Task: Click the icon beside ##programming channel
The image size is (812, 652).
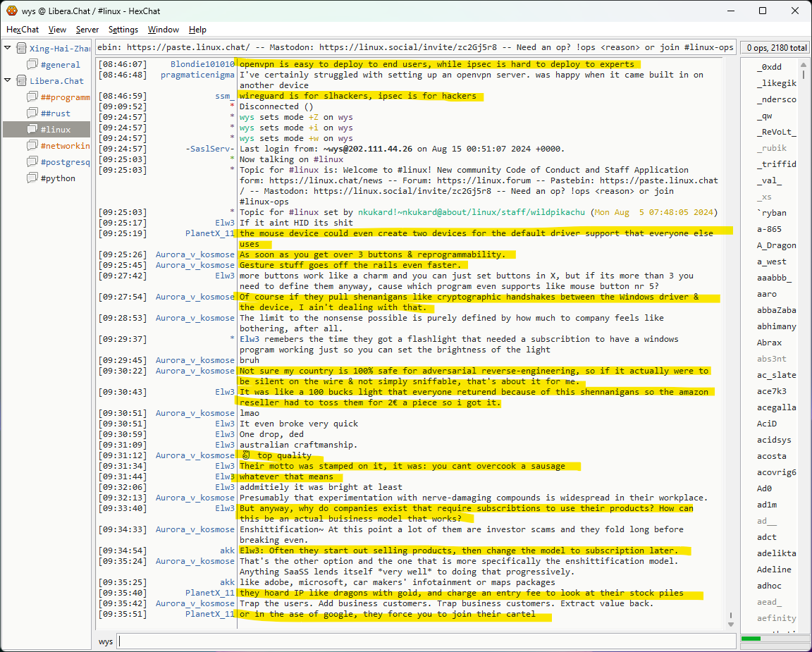Action: [x=32, y=97]
